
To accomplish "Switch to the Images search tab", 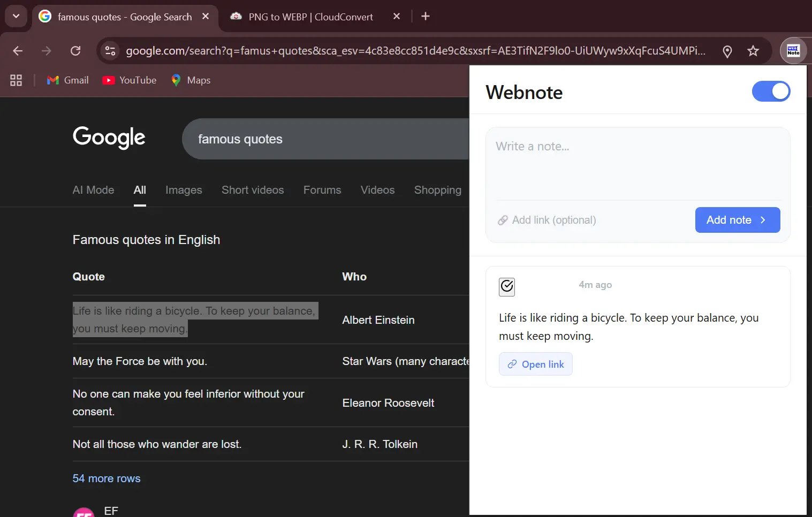I will click(x=184, y=190).
